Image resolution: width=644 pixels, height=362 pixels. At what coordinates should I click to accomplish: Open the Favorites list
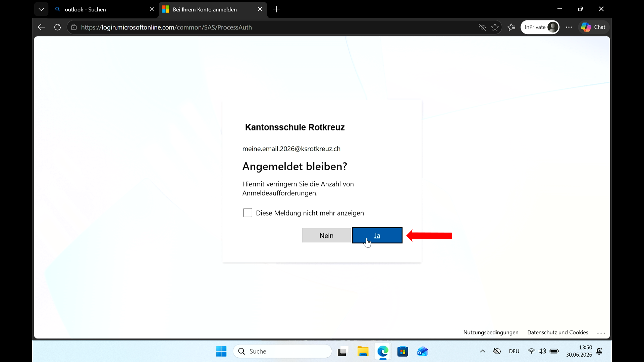point(512,27)
